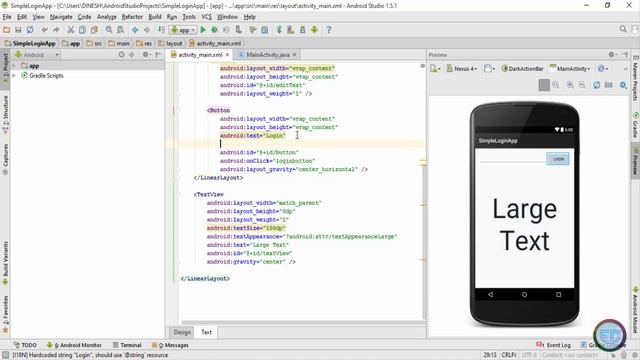
Task: Expand the Gradle Scripts tree node
Action: click(x=14, y=76)
